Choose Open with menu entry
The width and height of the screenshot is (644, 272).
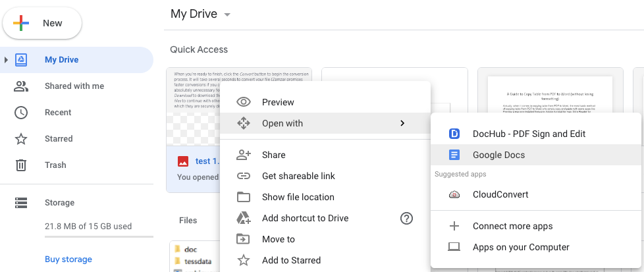pyautogui.click(x=325, y=123)
